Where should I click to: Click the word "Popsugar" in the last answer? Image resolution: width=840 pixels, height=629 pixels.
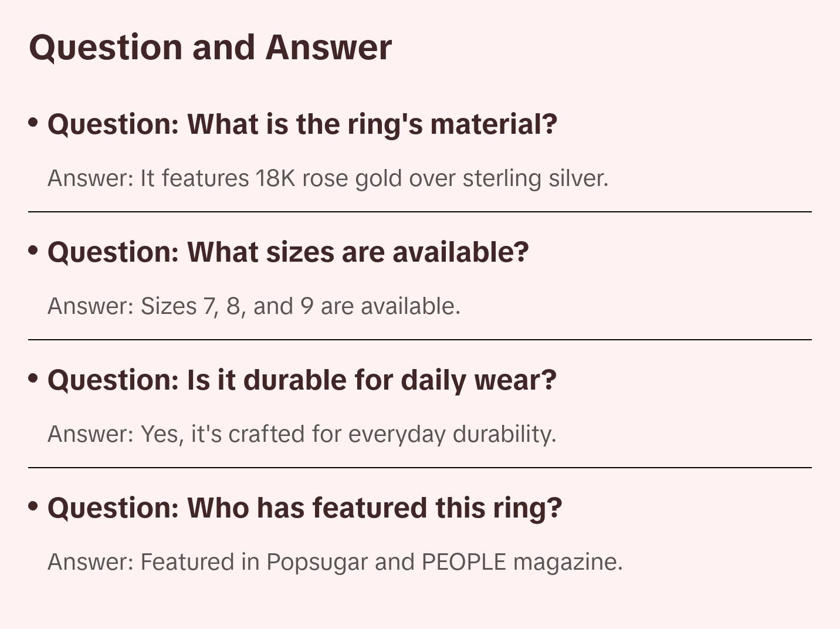tap(317, 562)
